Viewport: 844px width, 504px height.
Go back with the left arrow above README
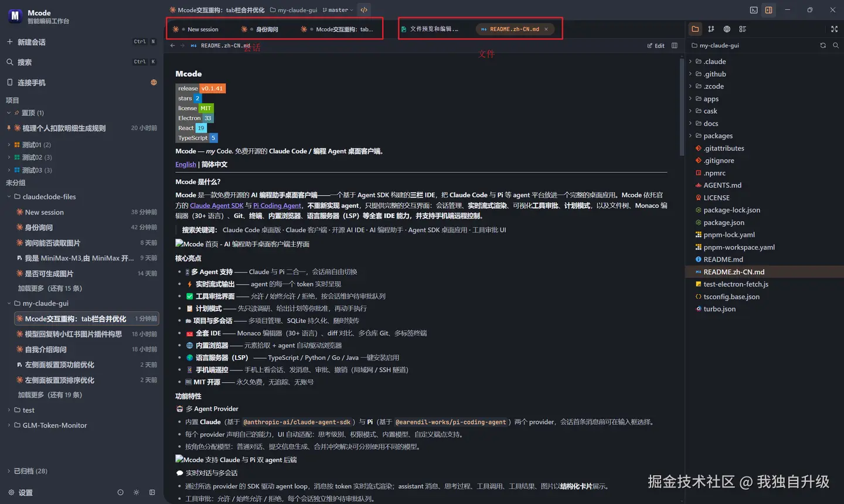pyautogui.click(x=172, y=45)
